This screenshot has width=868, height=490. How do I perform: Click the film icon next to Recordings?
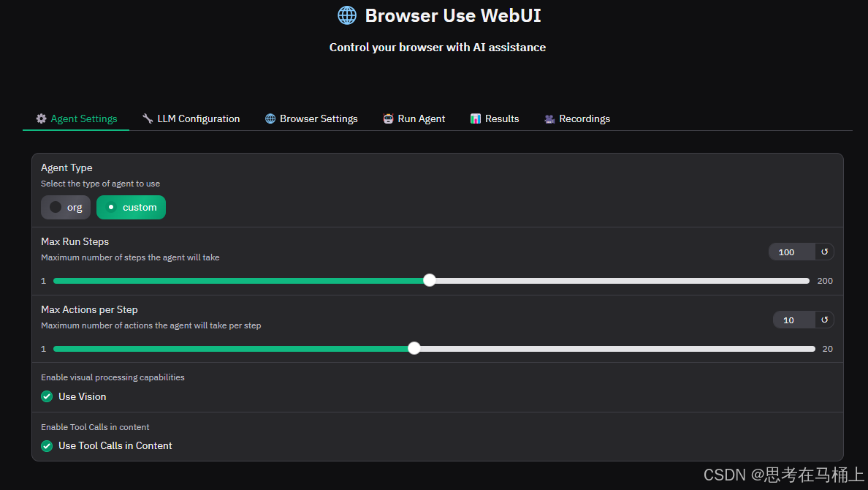(549, 118)
